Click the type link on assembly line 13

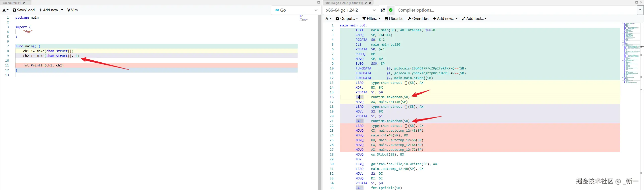pyautogui.click(x=375, y=83)
